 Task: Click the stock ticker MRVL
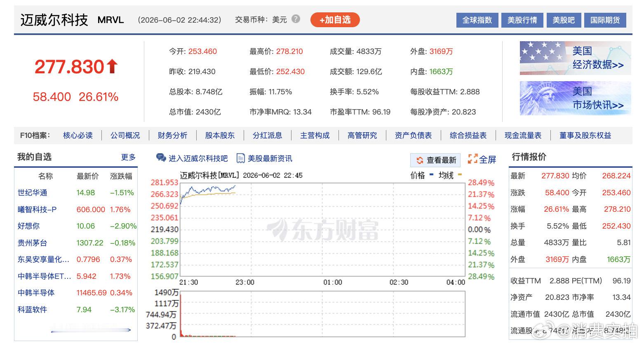click(110, 20)
